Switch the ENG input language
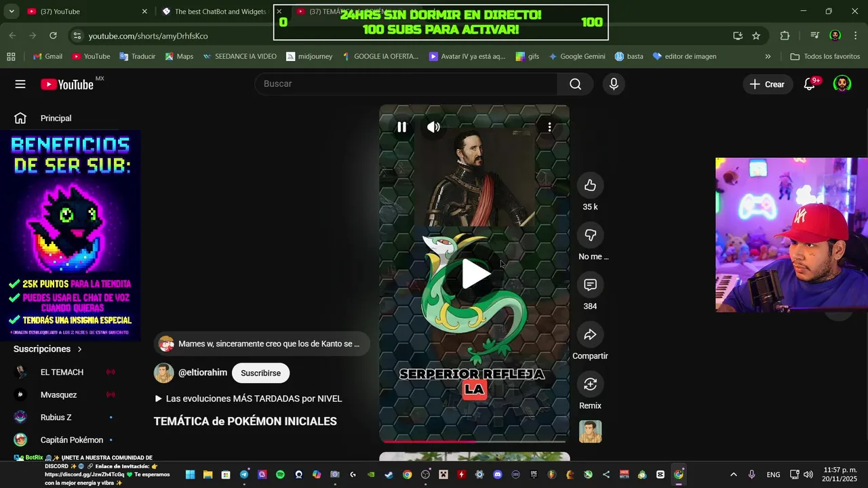 coord(773,474)
